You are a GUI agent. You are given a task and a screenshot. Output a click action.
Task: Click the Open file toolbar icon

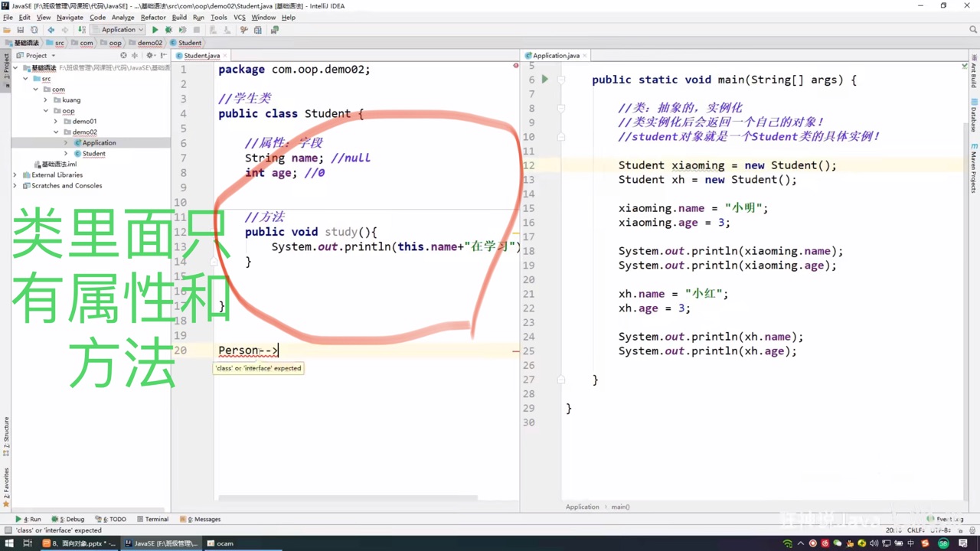[7, 30]
